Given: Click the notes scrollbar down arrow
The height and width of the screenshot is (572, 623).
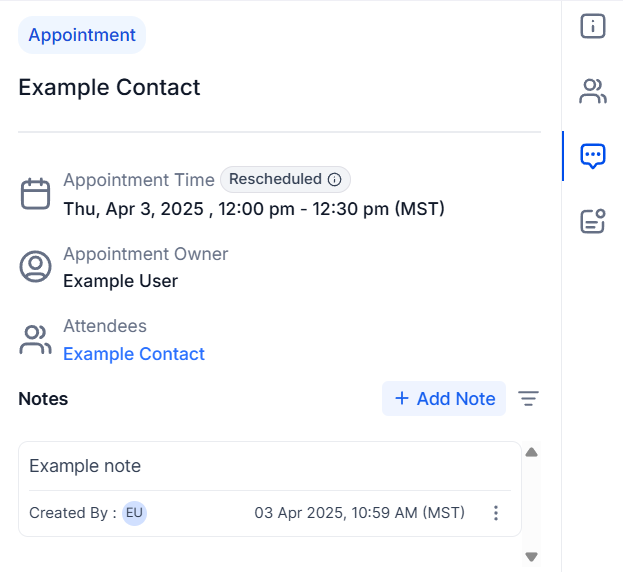Looking at the screenshot, I should pos(531,556).
